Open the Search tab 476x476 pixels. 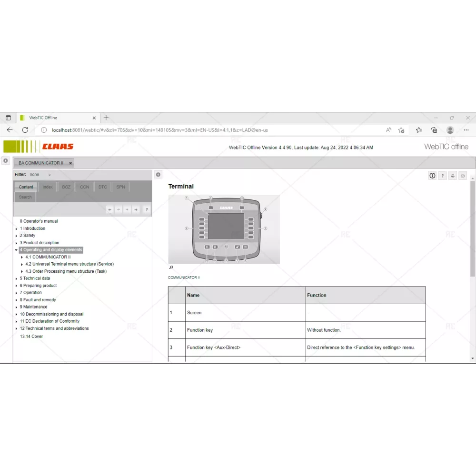click(x=25, y=197)
